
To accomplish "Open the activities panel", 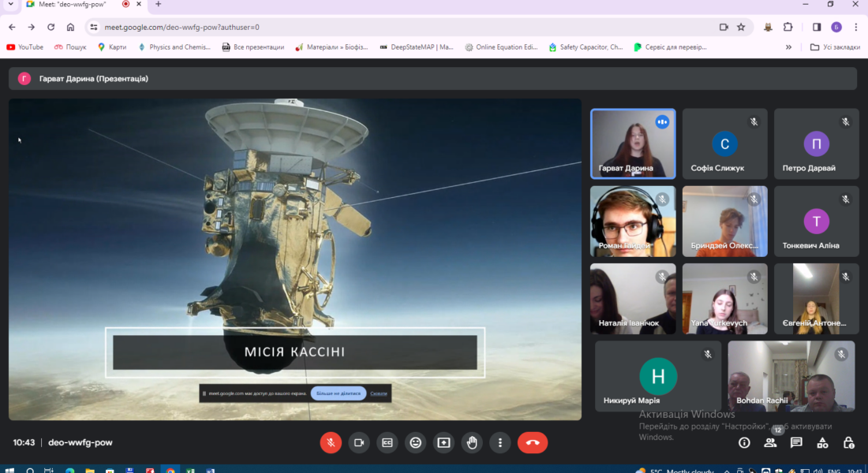I will point(822,442).
